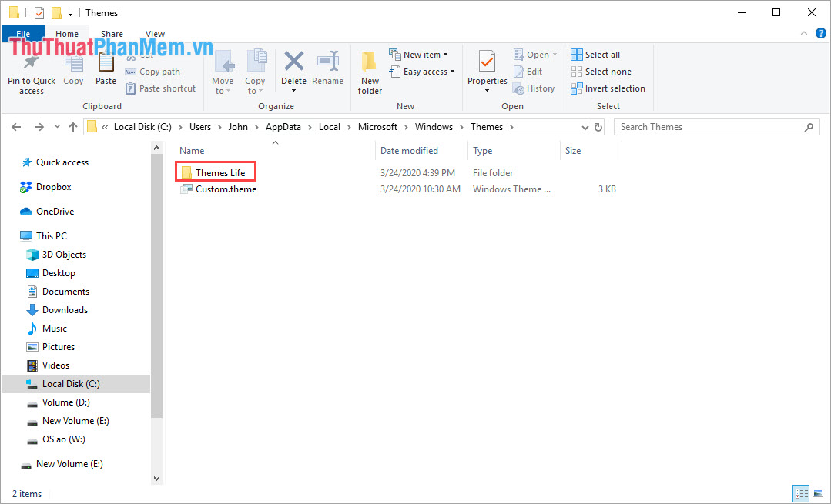
Task: Click the Paste icon on the Clipboard group
Action: (x=105, y=69)
